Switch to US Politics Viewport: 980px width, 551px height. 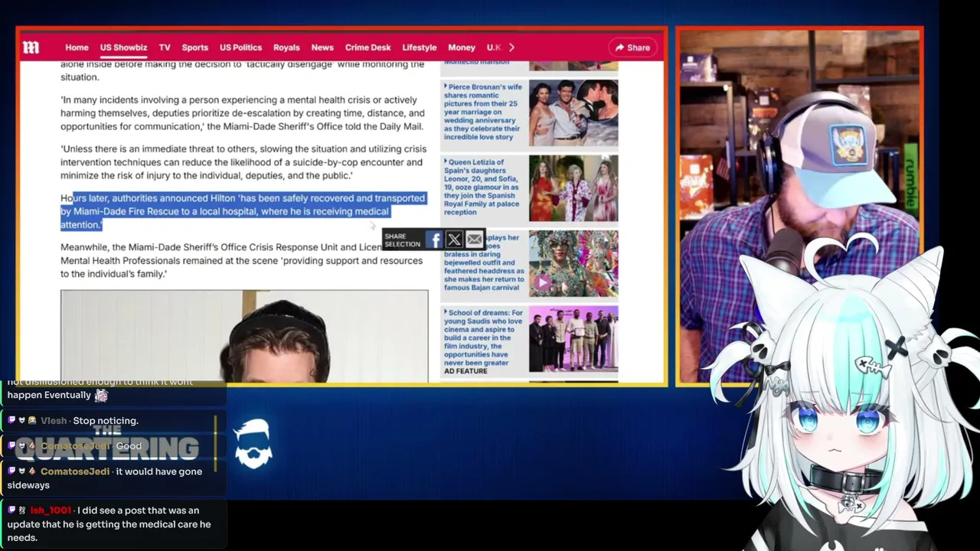tap(240, 47)
